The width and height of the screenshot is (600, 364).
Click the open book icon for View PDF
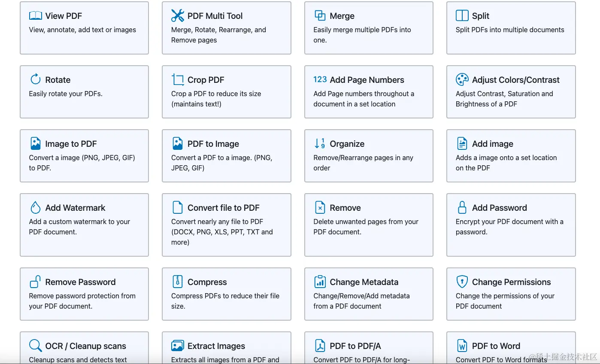click(36, 16)
